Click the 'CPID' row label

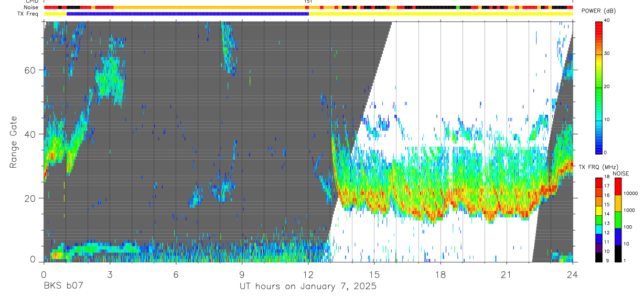tap(32, 2)
